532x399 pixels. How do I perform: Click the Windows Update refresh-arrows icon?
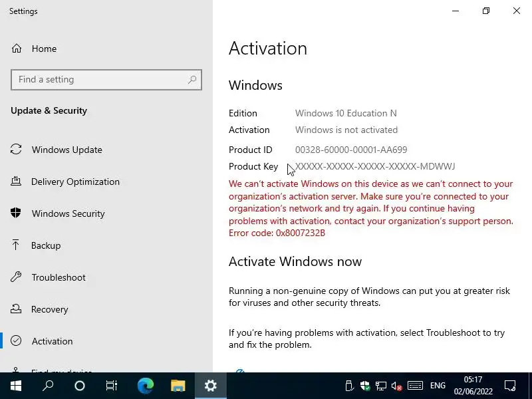(x=16, y=149)
